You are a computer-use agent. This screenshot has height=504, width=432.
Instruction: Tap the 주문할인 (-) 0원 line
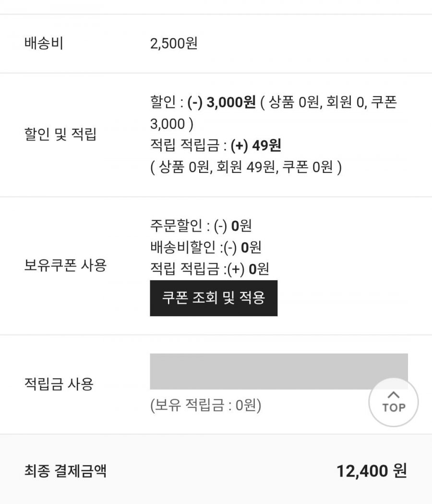(x=201, y=225)
